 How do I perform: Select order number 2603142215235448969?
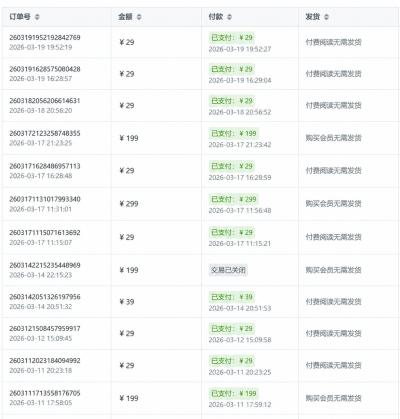45,265
